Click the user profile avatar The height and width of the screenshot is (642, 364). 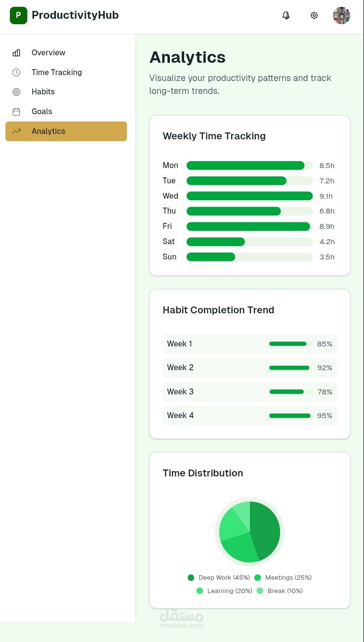click(x=341, y=15)
